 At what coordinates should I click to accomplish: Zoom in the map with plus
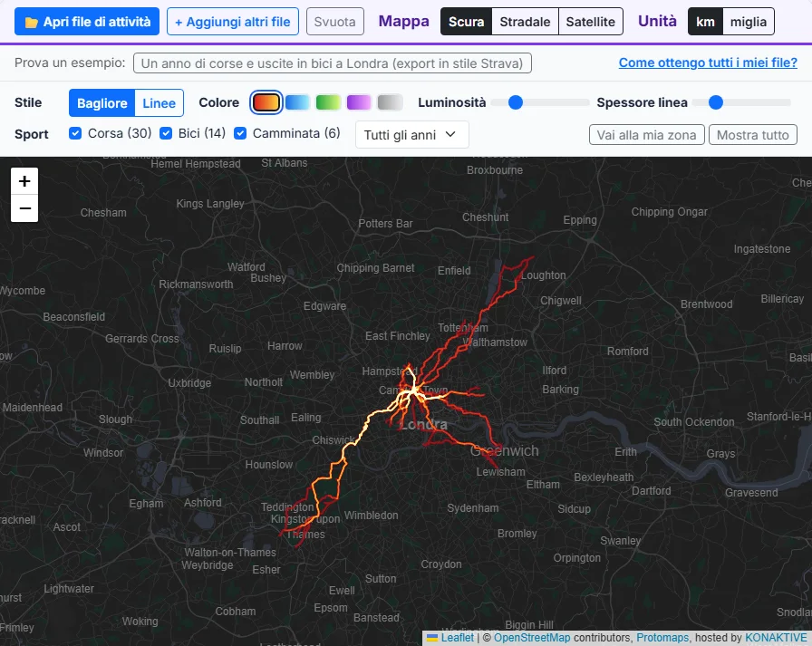tap(24, 181)
